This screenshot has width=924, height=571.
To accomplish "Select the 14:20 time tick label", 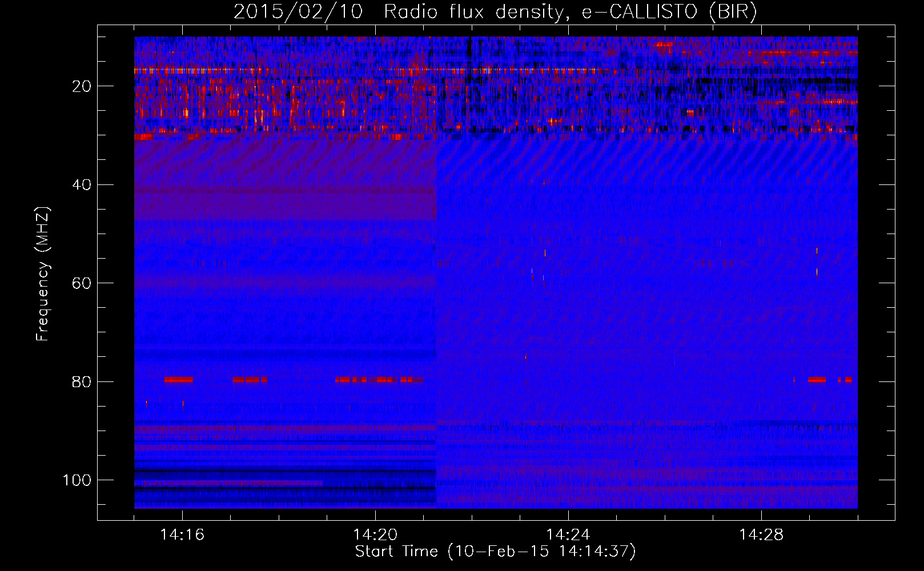I will (x=375, y=534).
